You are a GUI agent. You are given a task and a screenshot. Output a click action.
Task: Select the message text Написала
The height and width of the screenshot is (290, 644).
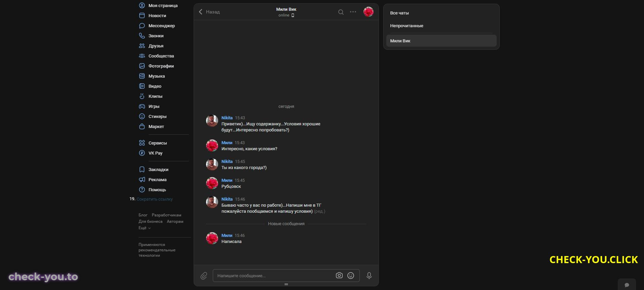pos(231,242)
